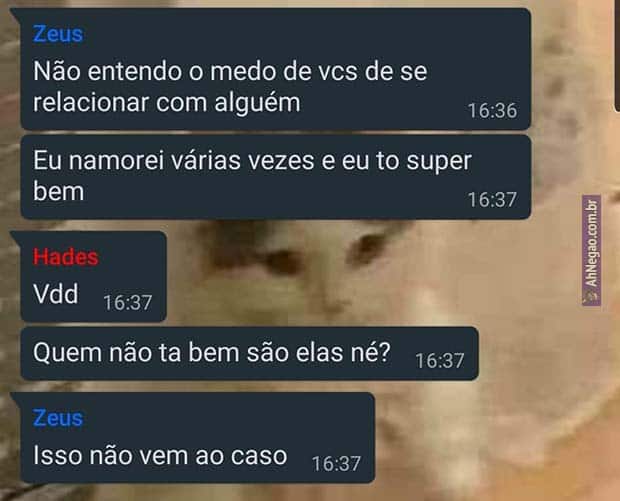
Task: Tap timestamp of 'Quem não ta bem' message
Action: (x=440, y=361)
